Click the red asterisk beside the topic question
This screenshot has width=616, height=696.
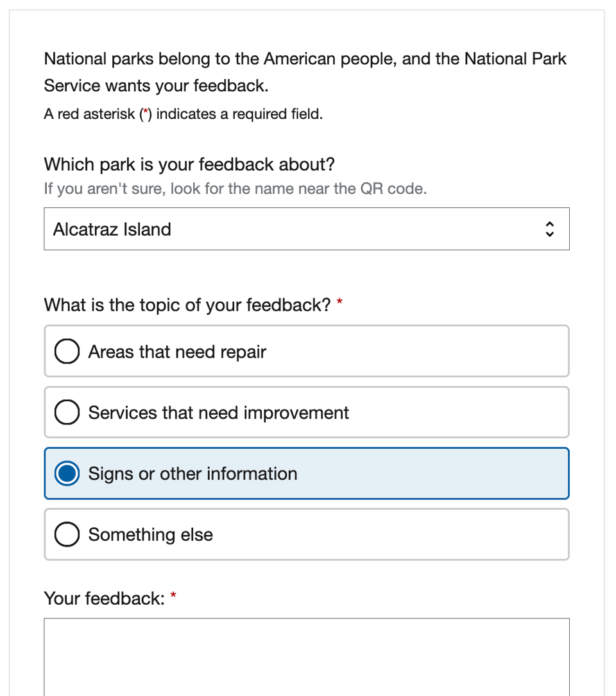click(x=339, y=303)
